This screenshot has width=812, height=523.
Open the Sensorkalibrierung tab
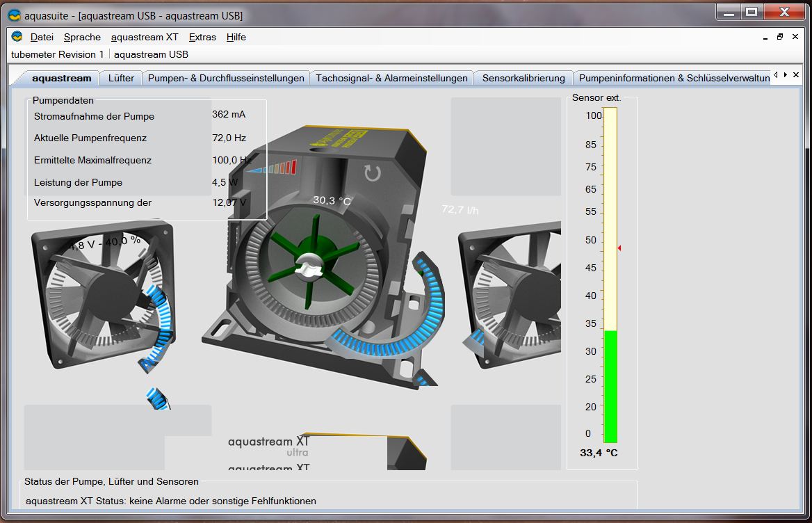point(523,78)
